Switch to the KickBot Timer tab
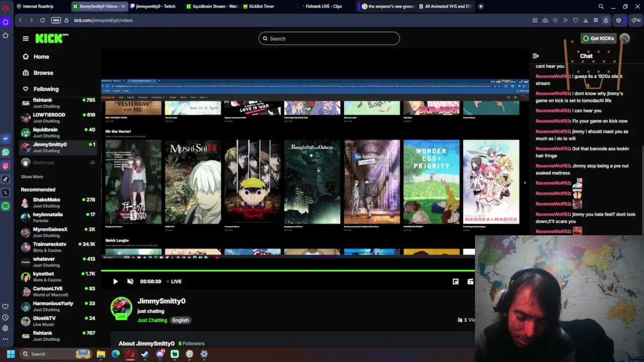 (x=262, y=7)
